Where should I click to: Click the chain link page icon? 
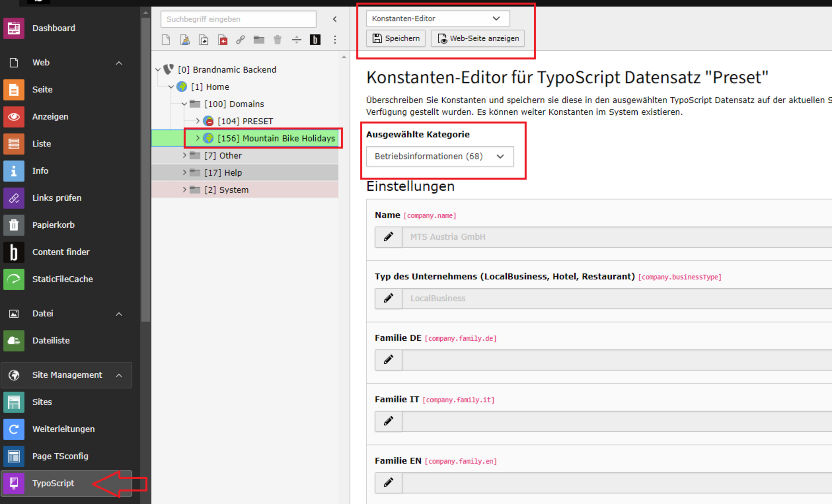click(240, 40)
